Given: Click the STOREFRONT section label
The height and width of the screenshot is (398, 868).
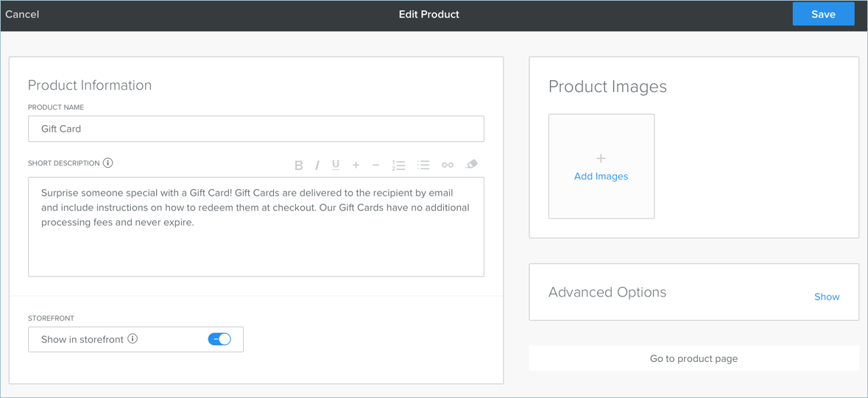Looking at the screenshot, I should [51, 319].
